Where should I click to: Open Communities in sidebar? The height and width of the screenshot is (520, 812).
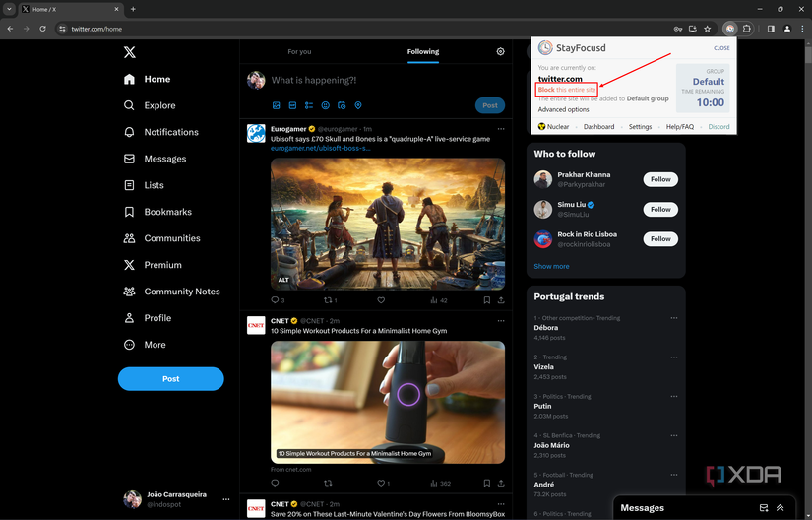(x=162, y=238)
